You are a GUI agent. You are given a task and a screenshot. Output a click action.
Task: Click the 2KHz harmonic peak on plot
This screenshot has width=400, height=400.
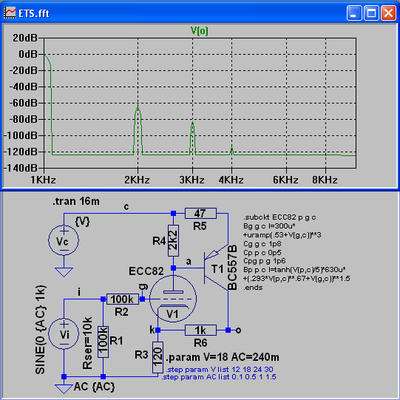point(138,108)
